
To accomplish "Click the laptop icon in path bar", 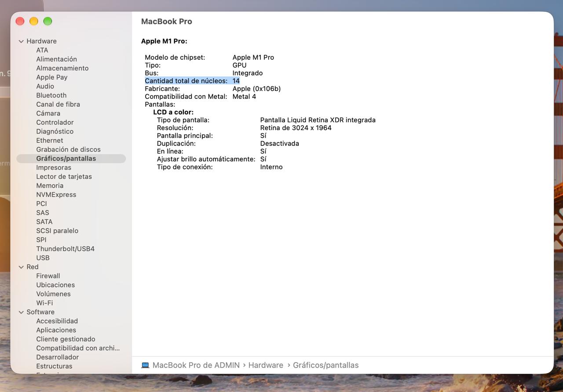I will click(145, 365).
